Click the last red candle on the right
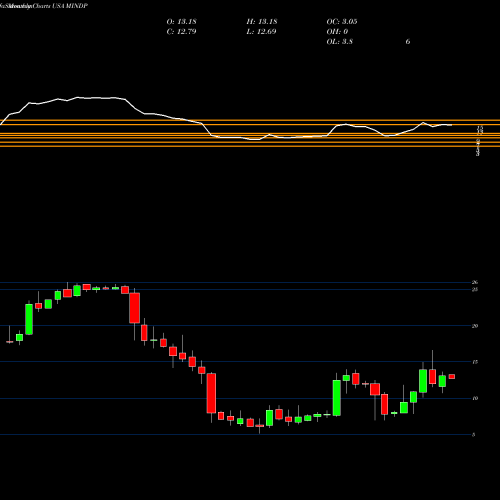This screenshot has width=500, height=500. point(452,376)
